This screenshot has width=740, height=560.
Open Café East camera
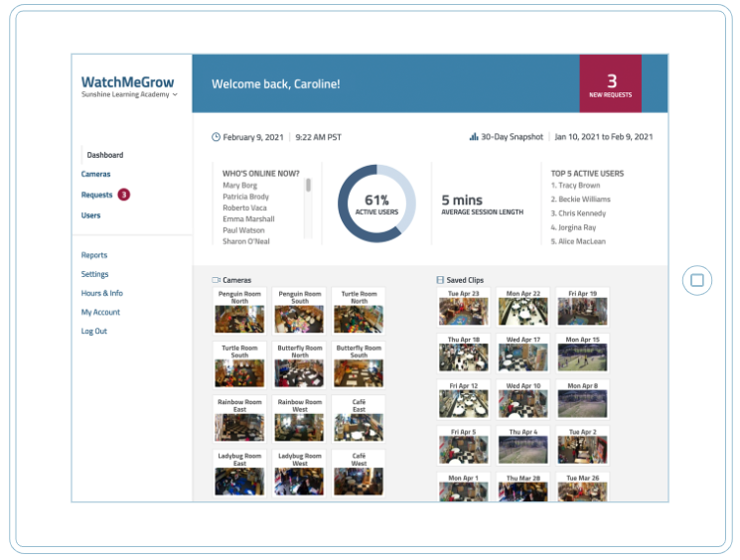coord(359,420)
